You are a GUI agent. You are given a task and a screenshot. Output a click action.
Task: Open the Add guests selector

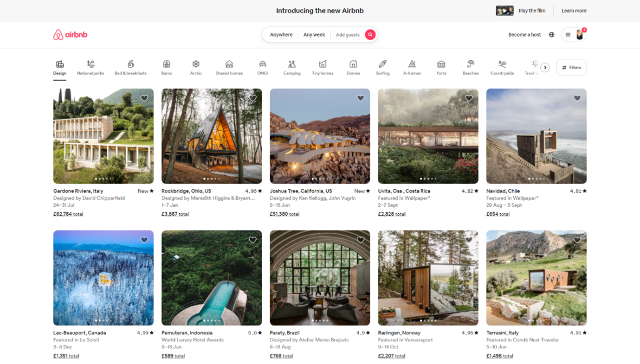coord(348,35)
